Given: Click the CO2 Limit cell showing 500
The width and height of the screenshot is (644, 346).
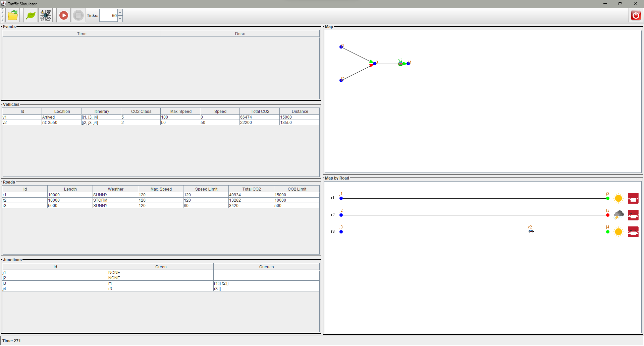Looking at the screenshot, I should pos(297,206).
